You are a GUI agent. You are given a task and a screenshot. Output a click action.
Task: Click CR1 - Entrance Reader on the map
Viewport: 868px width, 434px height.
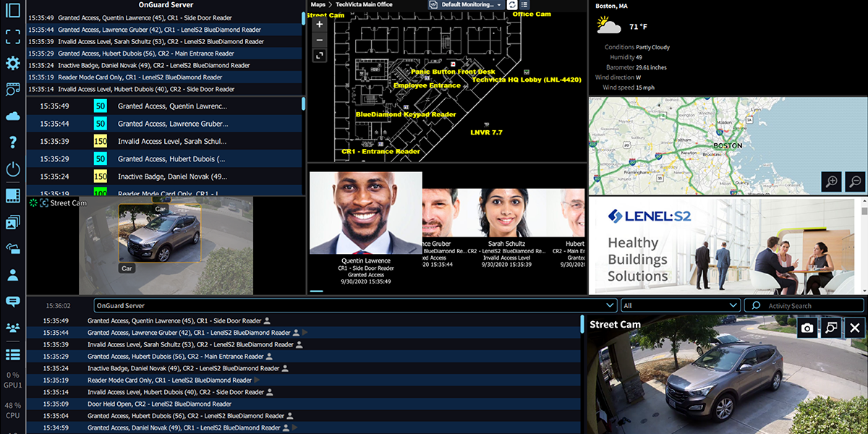tap(381, 151)
